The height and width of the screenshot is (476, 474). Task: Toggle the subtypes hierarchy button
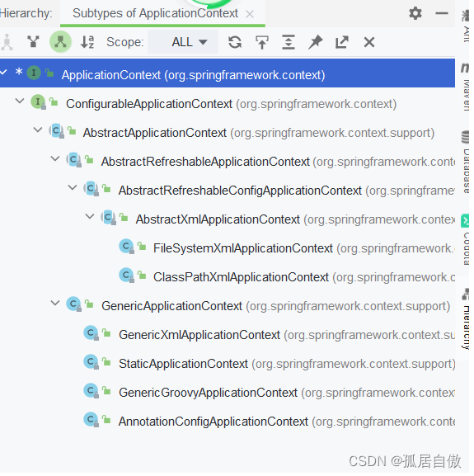(x=61, y=42)
